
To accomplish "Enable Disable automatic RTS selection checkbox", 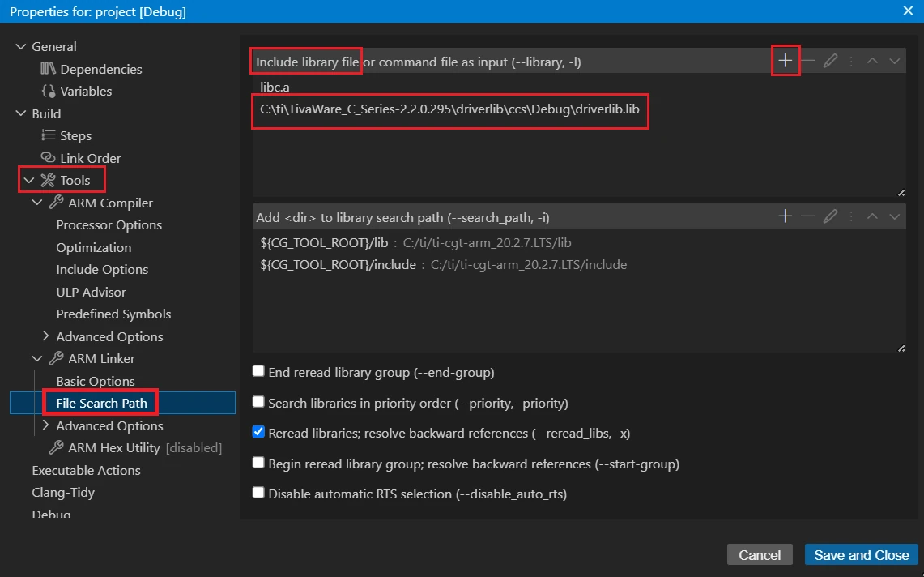I will coord(258,492).
